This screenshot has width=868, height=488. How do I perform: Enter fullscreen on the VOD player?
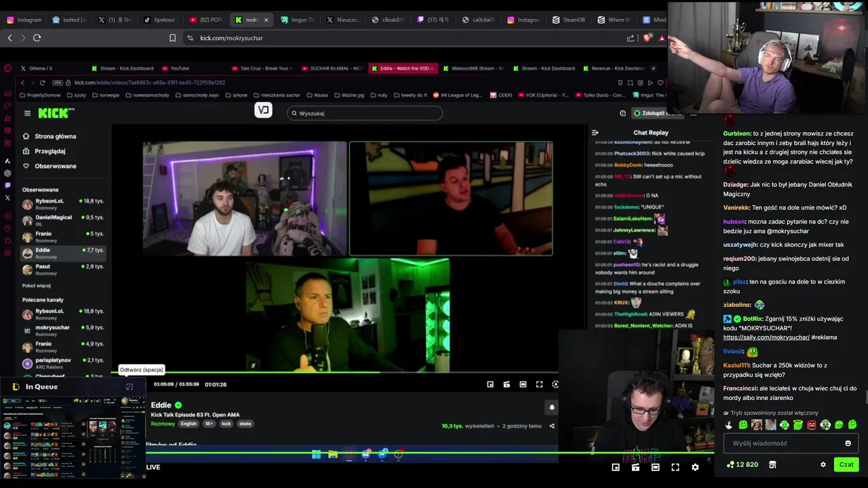tap(539, 384)
